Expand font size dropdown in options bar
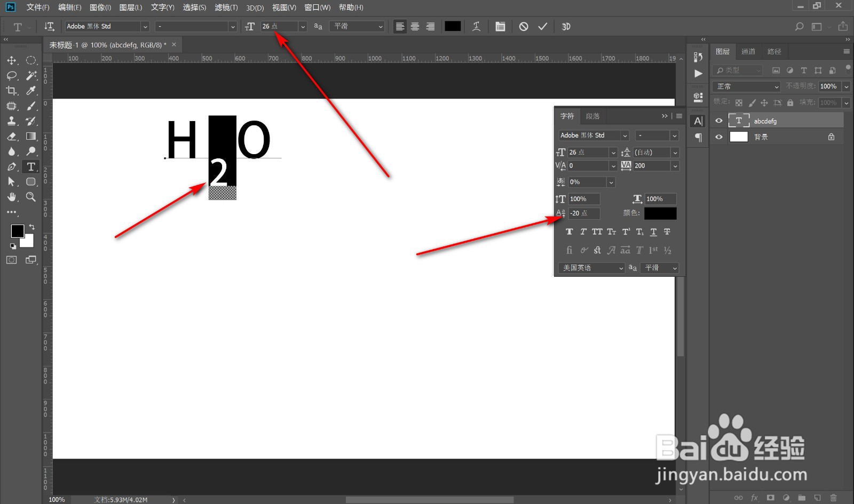 click(x=303, y=26)
